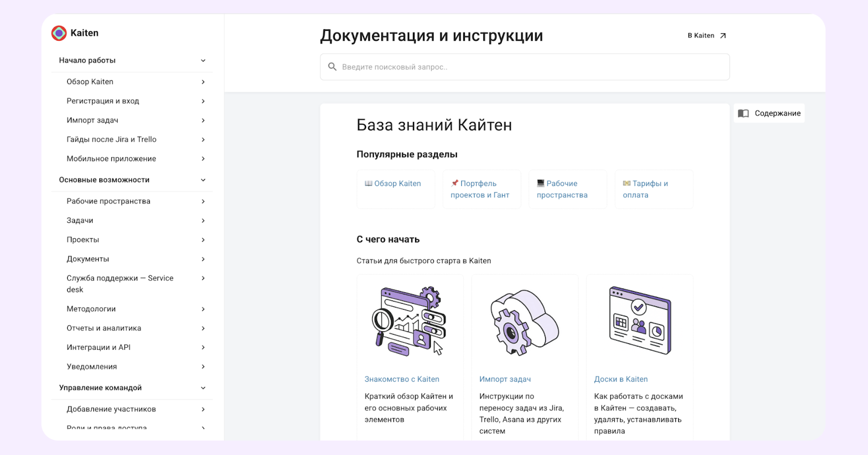Image resolution: width=868 pixels, height=455 pixels.
Task: Expand the Обзор Kaiten chevron
Action: coord(203,82)
